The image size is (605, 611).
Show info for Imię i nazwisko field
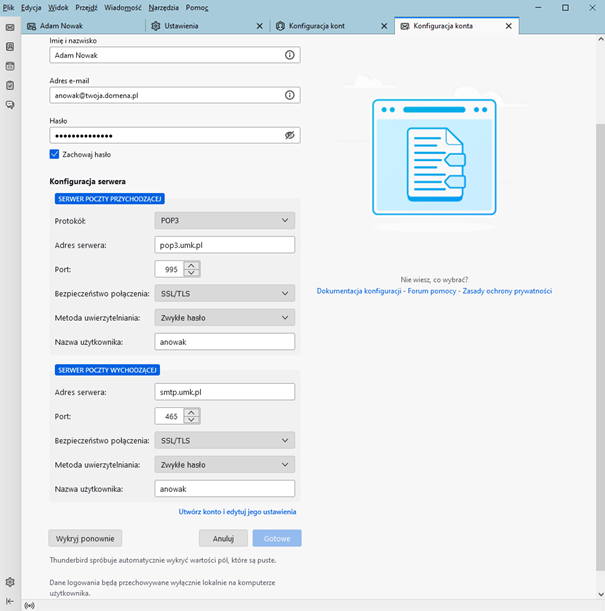[x=289, y=55]
